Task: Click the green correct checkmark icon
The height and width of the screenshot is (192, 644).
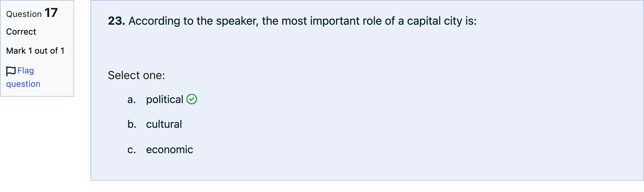Action: coord(192,99)
